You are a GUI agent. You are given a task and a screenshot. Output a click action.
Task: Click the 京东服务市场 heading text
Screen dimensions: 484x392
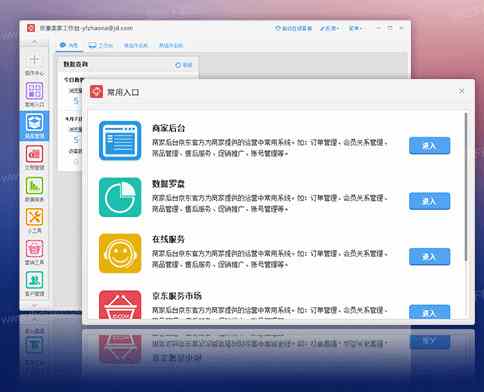coord(177,296)
